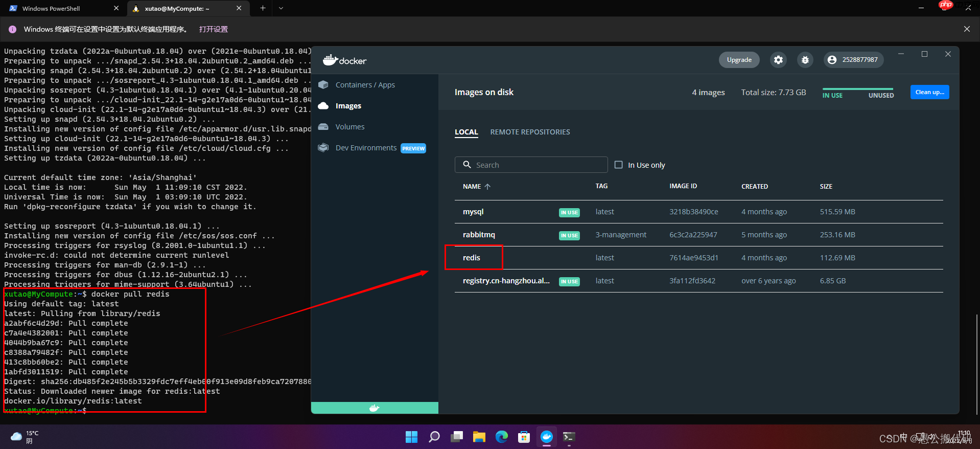
Task: Click the Images cloud icon in sidebar
Action: 323,106
